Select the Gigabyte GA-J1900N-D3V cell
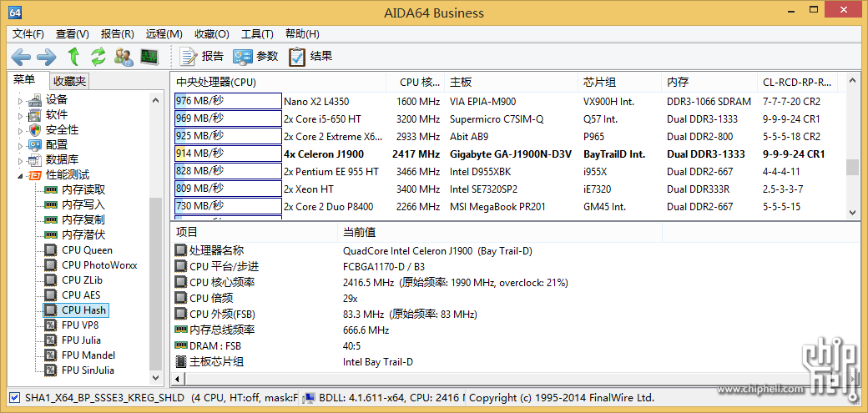This screenshot has height=413, width=868. tap(511, 154)
